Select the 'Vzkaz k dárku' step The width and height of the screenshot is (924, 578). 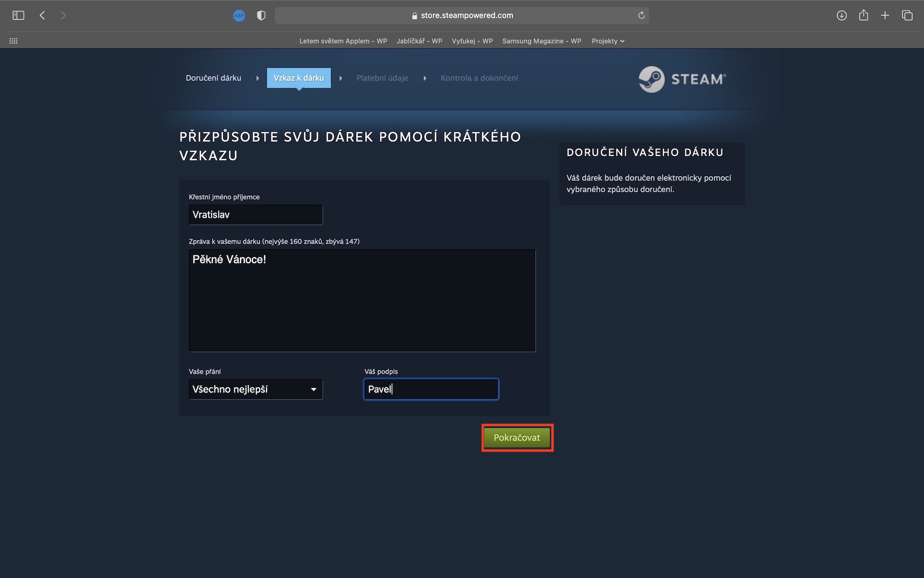click(x=299, y=78)
